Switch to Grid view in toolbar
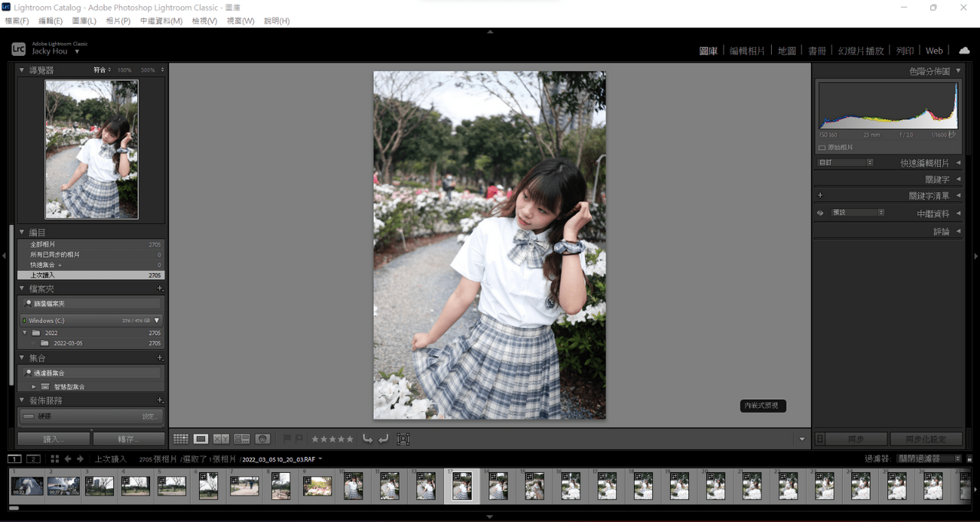The height and width of the screenshot is (522, 980). coord(181,439)
